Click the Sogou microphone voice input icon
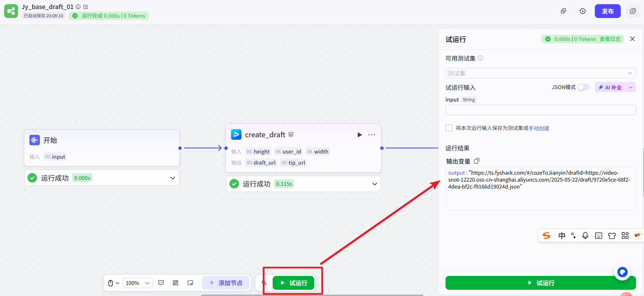This screenshot has width=644, height=296. pyautogui.click(x=585, y=236)
